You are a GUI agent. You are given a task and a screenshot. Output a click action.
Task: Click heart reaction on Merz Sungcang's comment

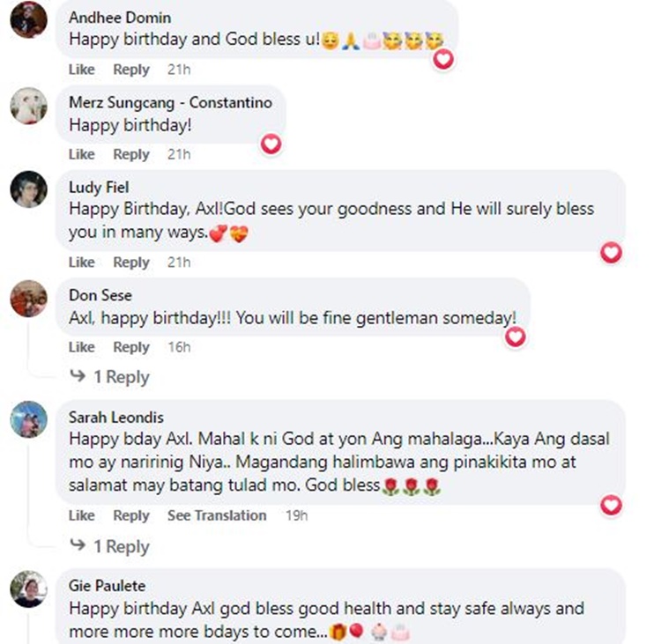coord(271,144)
